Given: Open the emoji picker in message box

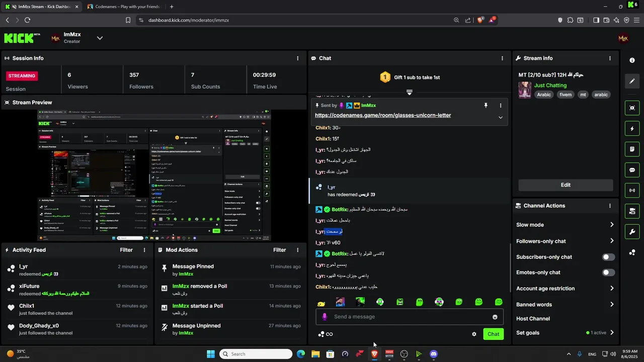Looking at the screenshot, I should pos(495,317).
